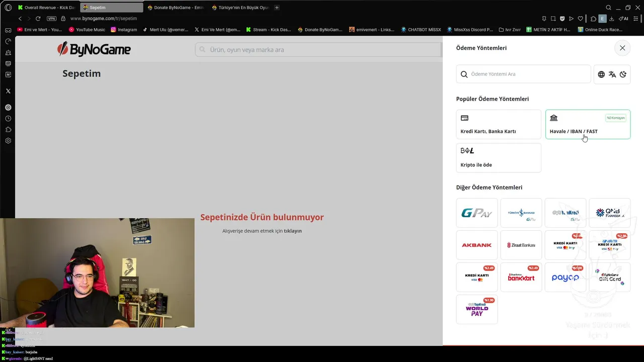
Task: Toggle the VPN badge in address bar
Action: tap(52, 19)
